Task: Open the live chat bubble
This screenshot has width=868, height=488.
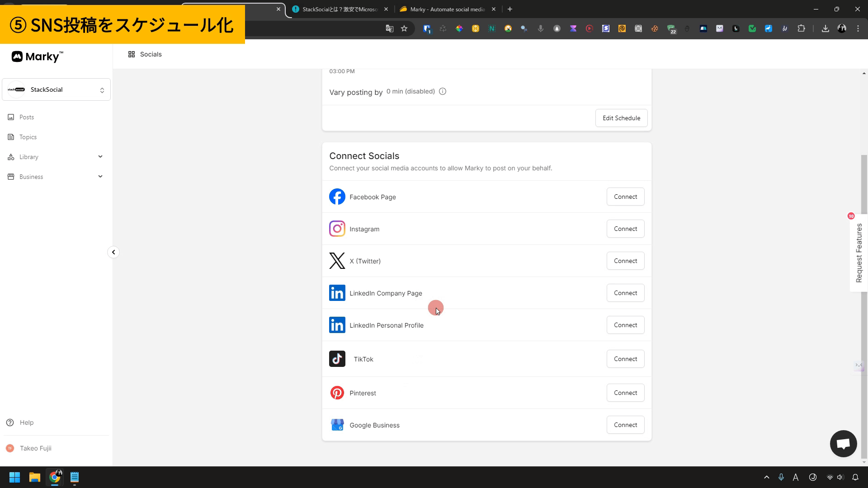Action: point(843,443)
